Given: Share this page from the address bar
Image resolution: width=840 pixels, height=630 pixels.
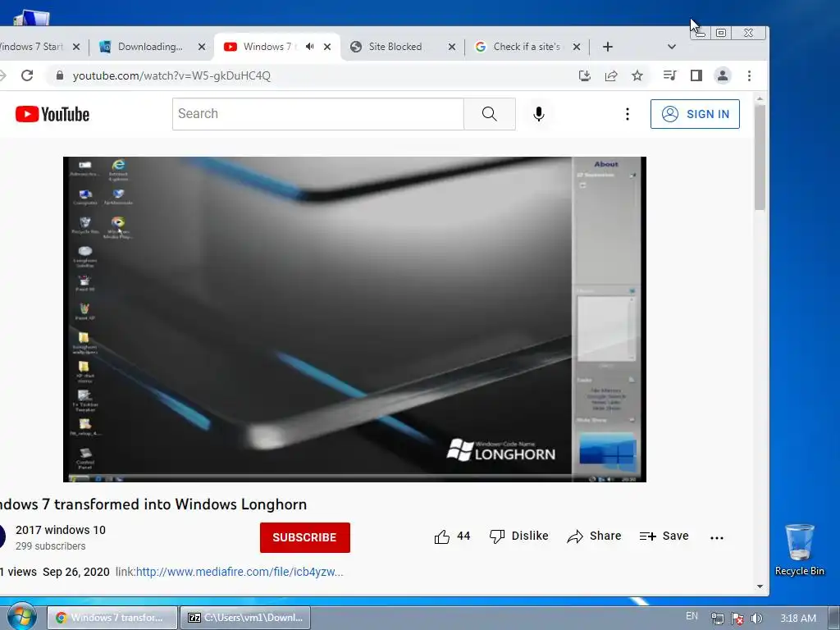Looking at the screenshot, I should 610,75.
